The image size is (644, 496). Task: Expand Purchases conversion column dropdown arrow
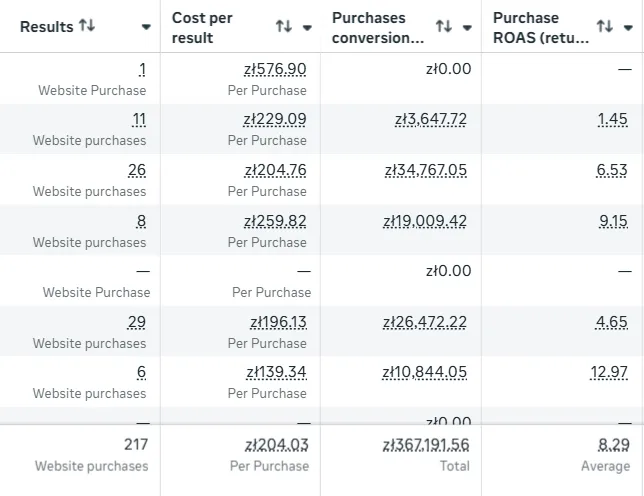[x=467, y=28]
